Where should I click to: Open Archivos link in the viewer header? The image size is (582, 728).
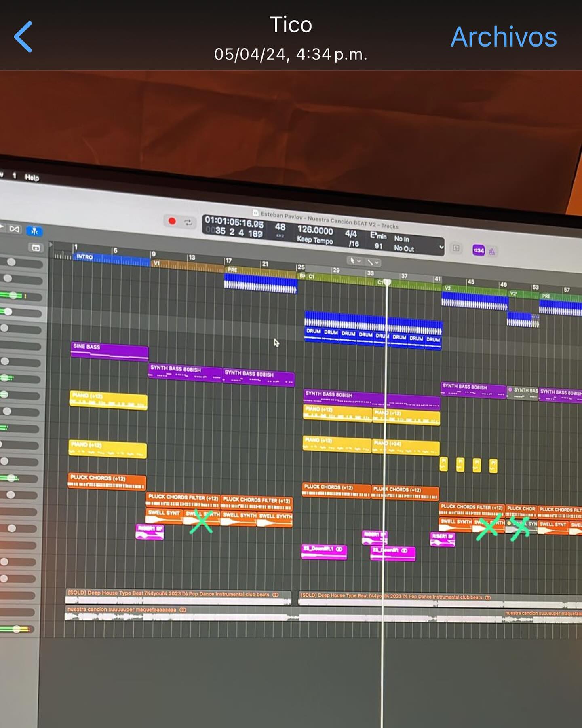point(504,37)
